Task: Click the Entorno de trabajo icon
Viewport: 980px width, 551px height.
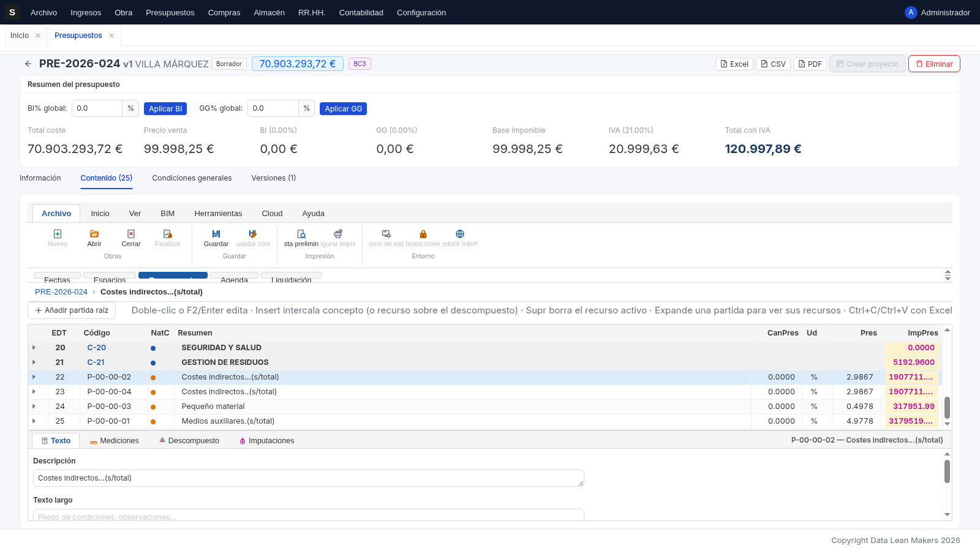Action: (386, 234)
